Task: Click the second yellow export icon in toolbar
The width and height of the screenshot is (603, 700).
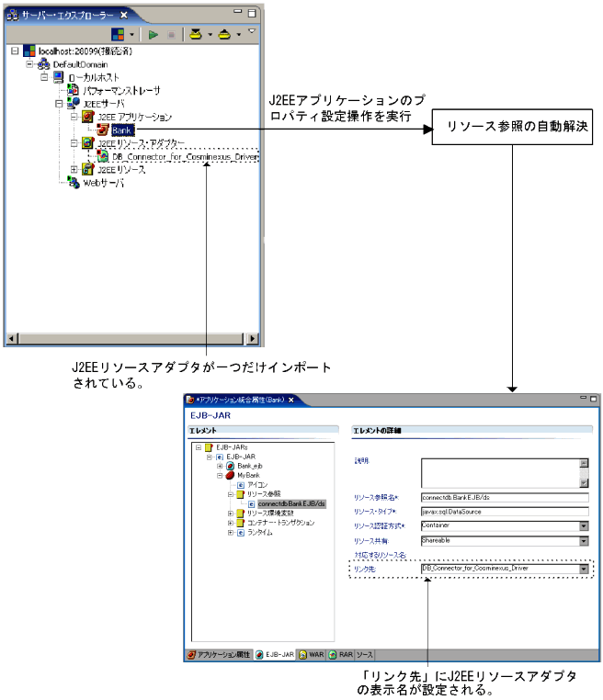Action: [x=224, y=34]
